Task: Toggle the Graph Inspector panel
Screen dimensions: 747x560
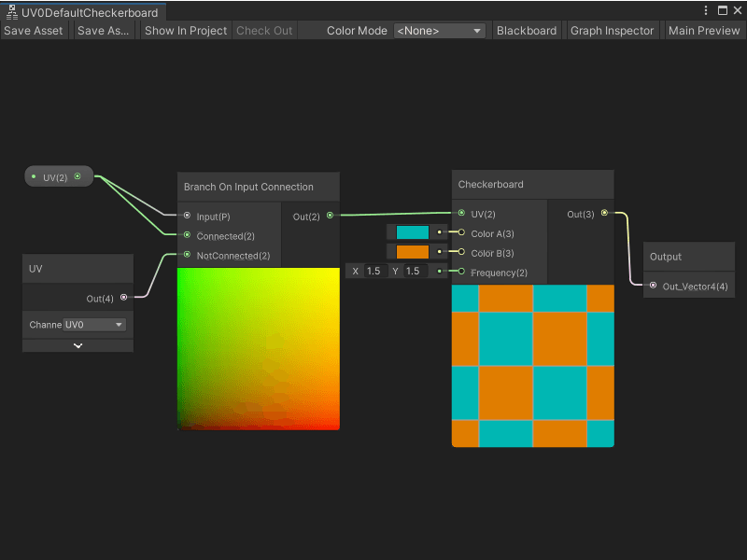Action: coord(612,30)
